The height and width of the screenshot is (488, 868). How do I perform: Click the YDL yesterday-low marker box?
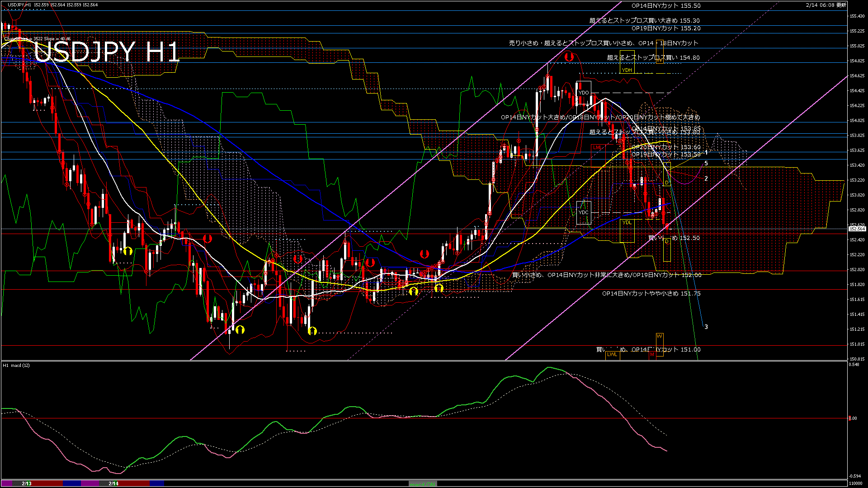[627, 222]
